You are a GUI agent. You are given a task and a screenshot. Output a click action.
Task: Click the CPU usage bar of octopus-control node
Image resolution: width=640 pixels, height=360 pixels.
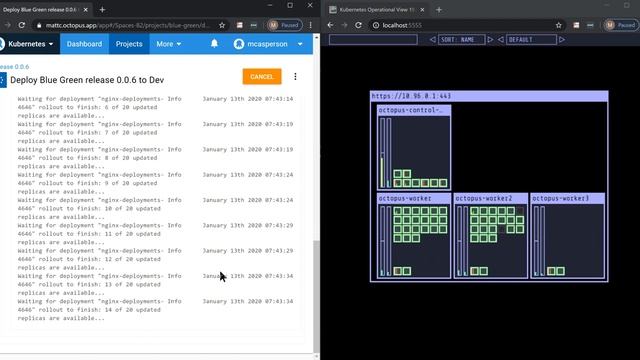[x=382, y=153]
